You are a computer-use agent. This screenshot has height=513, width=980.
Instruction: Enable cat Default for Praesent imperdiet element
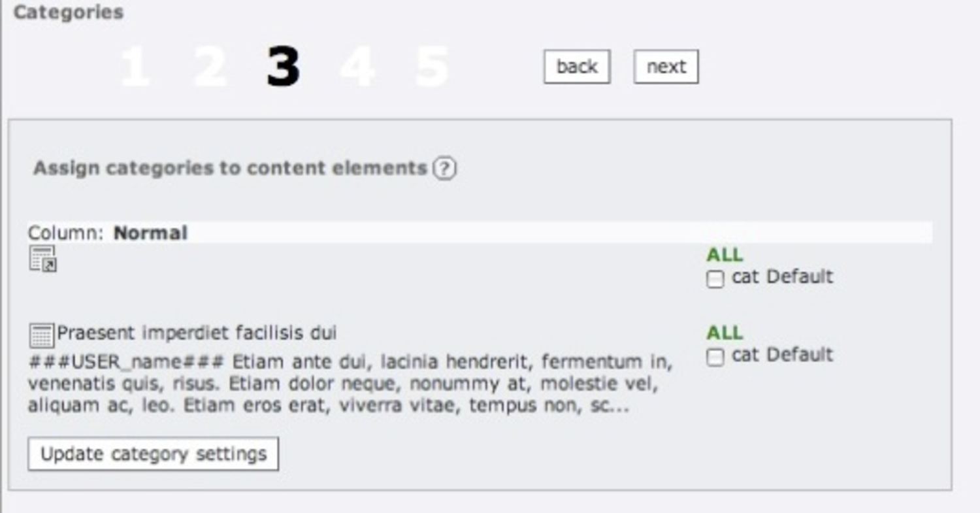(x=715, y=357)
